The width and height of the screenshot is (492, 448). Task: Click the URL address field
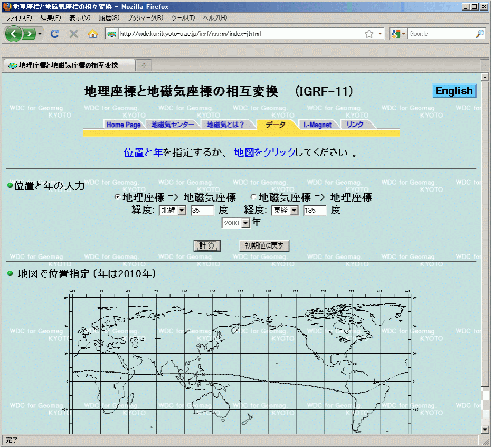241,34
